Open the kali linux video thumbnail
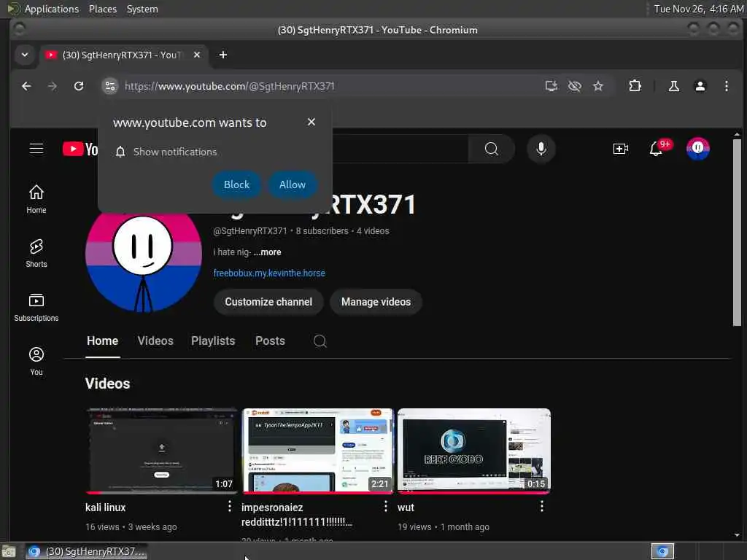This screenshot has height=560, width=747. (x=161, y=451)
